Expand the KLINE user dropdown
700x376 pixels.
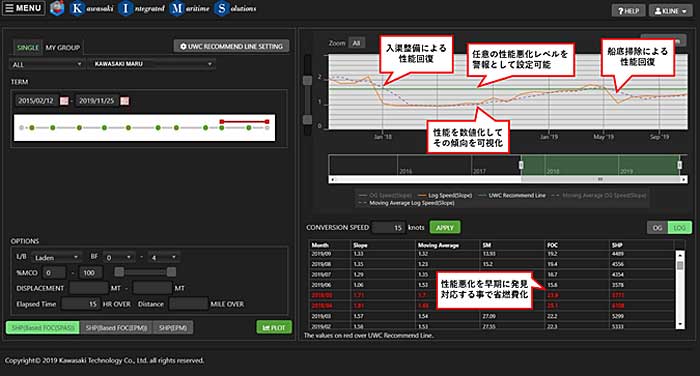point(670,11)
